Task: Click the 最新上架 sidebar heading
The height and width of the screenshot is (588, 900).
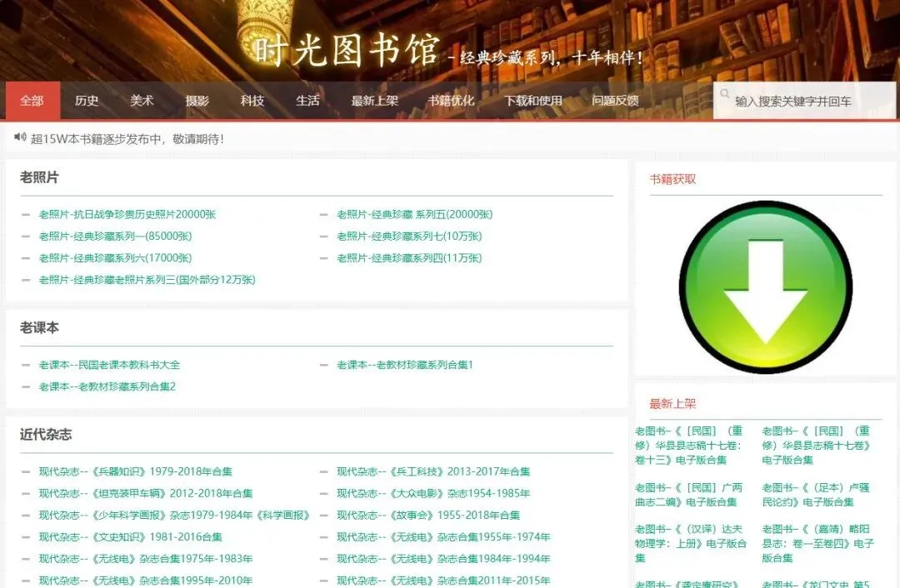Action: [672, 403]
